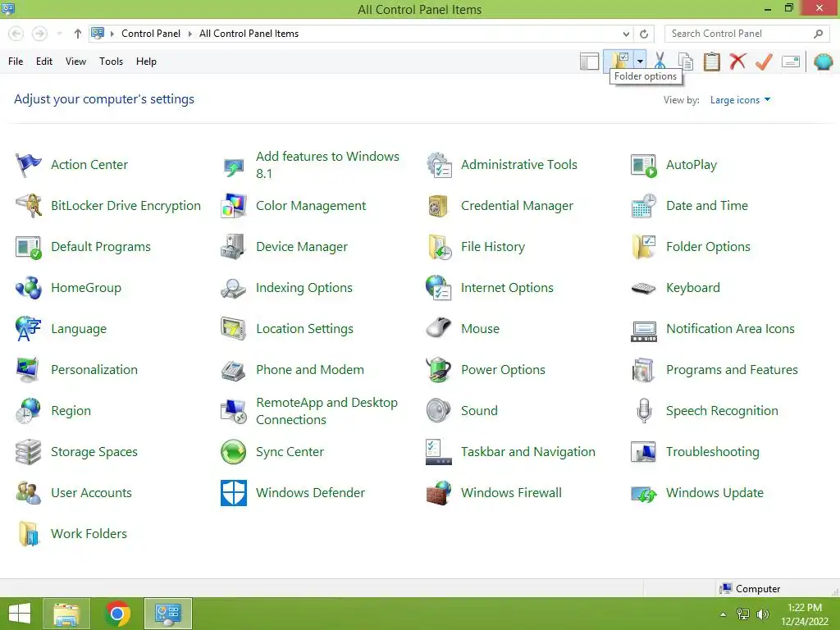The width and height of the screenshot is (840, 630).
Task: Open the File menu
Action: (16, 61)
